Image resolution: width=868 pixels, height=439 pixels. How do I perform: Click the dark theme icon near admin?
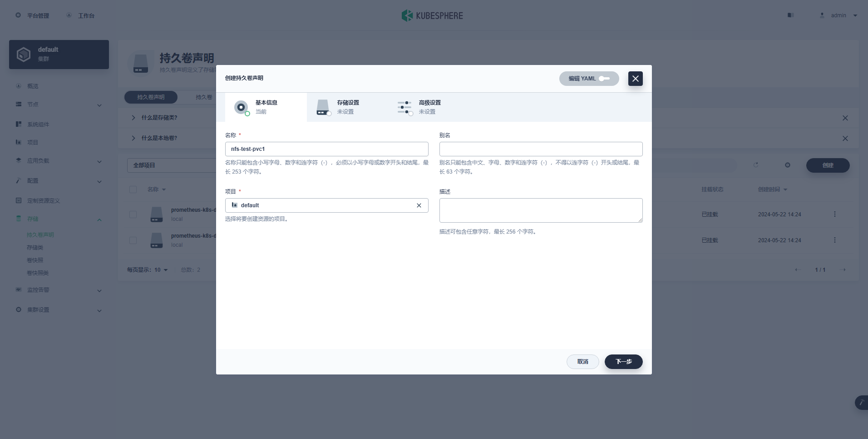point(790,15)
